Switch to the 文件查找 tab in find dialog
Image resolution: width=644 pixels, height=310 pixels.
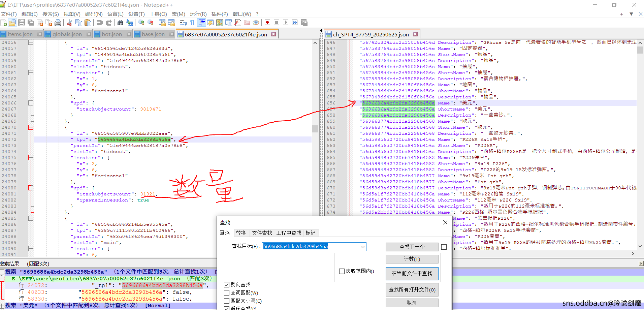click(262, 233)
